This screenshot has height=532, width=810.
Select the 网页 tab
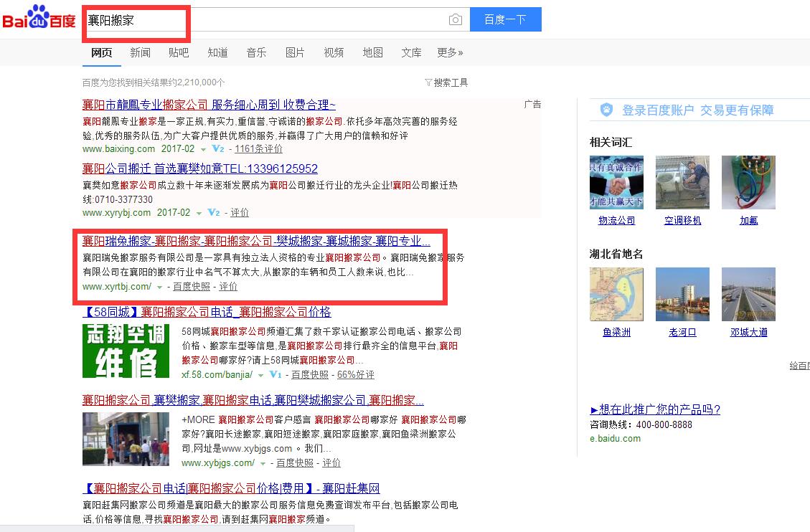[101, 52]
